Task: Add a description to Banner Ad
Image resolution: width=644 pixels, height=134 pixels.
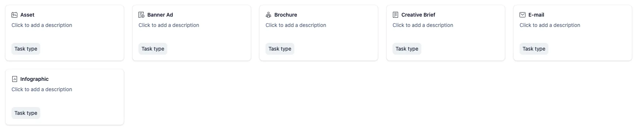Action: [x=169, y=25]
